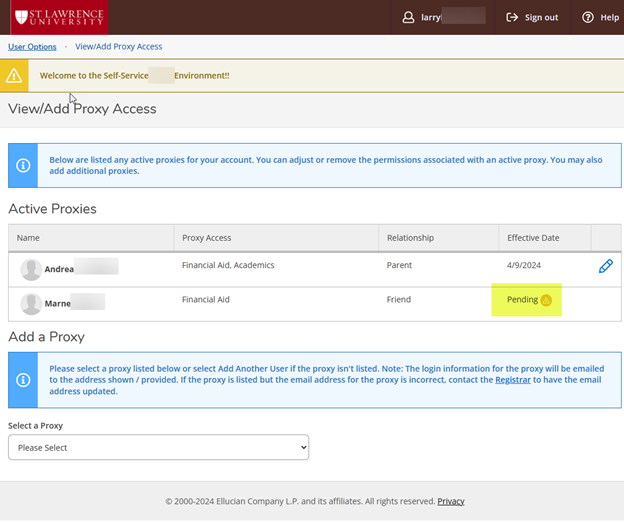Screen dimensions: 624x524
Task: Click the yellow pending status icon for Marne
Action: (546, 300)
